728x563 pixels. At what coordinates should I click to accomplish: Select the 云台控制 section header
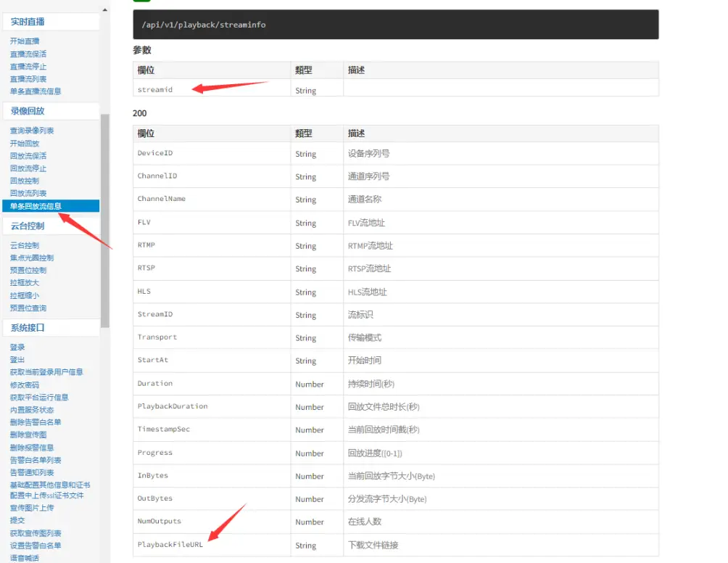click(x=51, y=226)
